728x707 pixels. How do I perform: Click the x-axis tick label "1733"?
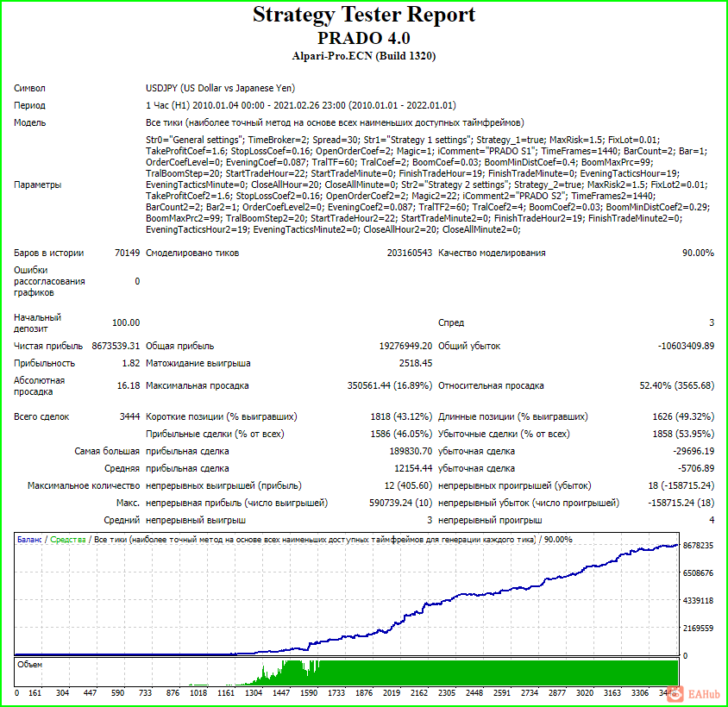click(x=336, y=693)
